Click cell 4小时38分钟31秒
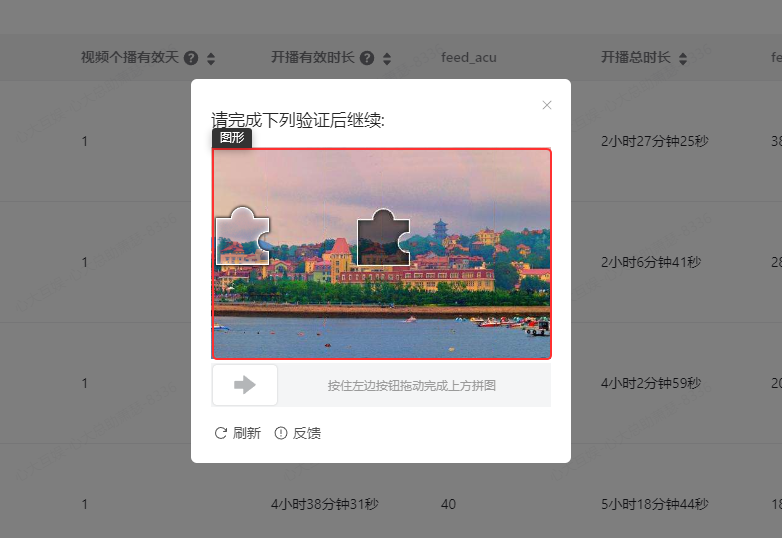 click(325, 505)
